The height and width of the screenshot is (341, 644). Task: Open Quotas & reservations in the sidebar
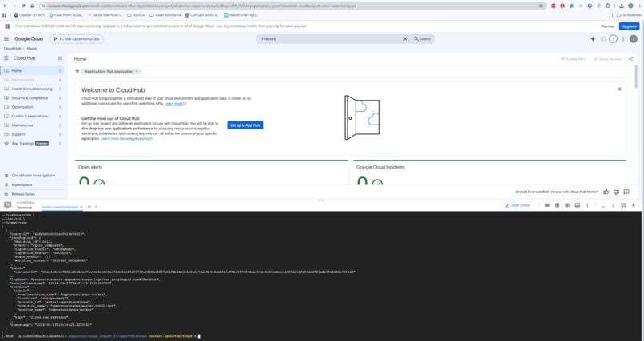(32, 116)
